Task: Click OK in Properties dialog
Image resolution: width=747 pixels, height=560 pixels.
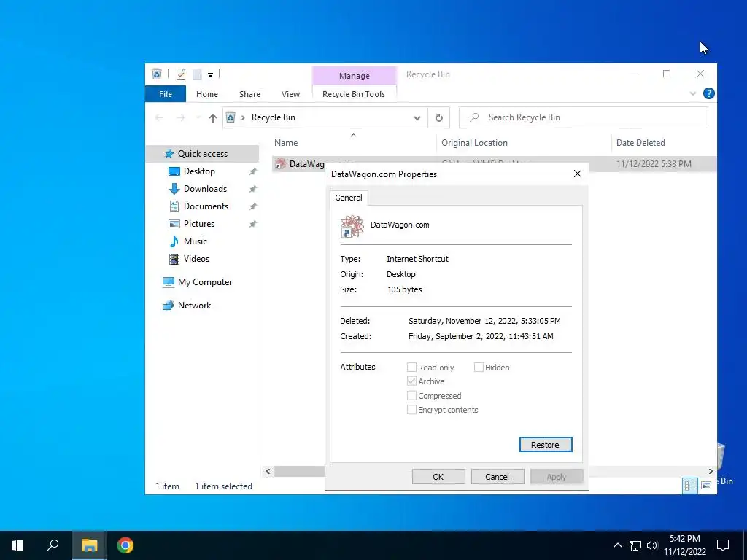Action: 438,477
